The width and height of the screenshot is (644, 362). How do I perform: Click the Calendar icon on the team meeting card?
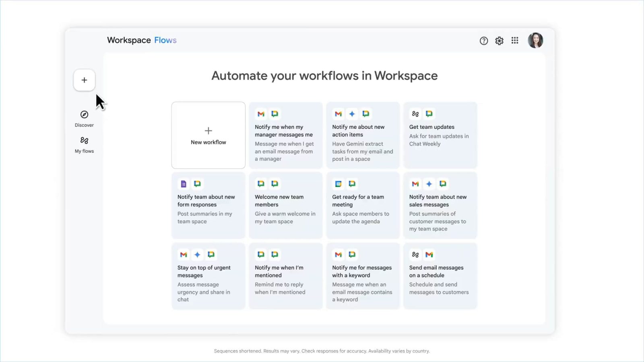tap(338, 183)
